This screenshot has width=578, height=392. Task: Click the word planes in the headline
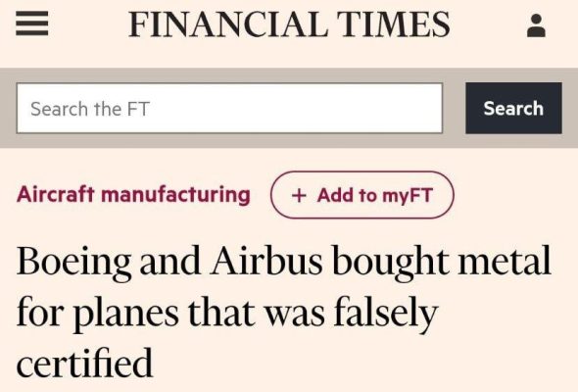pyautogui.click(x=125, y=316)
